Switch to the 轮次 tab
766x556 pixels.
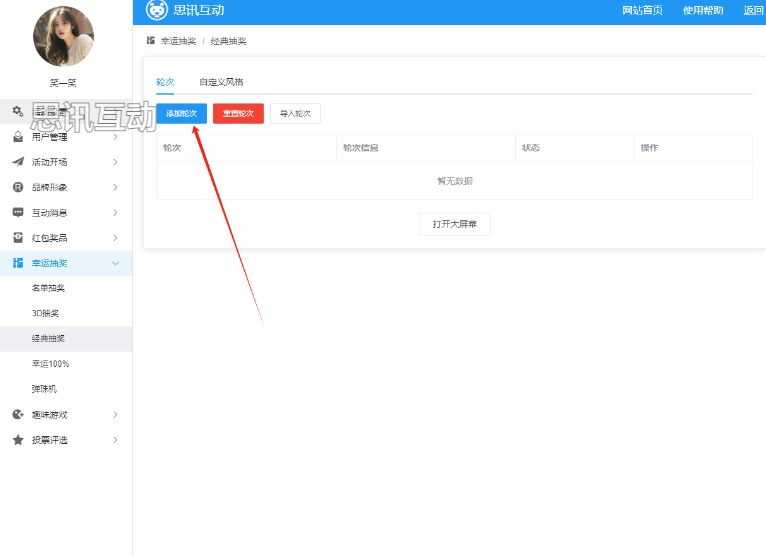click(x=165, y=82)
